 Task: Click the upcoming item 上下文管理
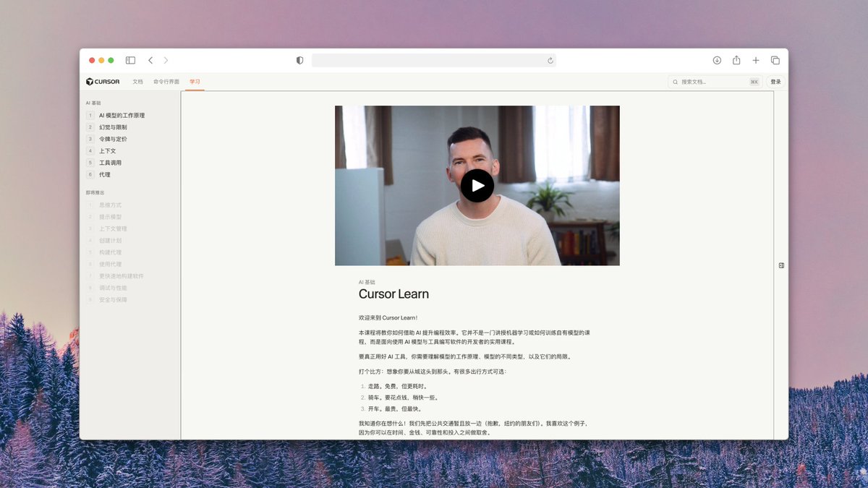(113, 228)
